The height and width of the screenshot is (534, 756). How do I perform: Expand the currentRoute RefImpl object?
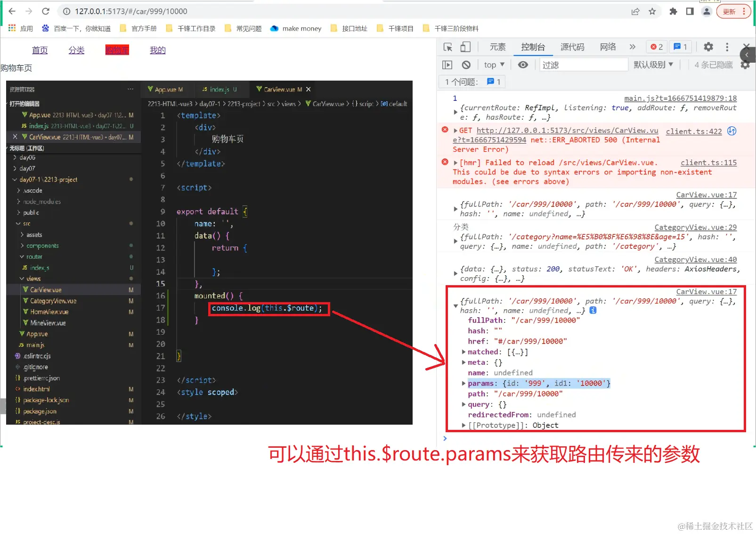click(455, 112)
